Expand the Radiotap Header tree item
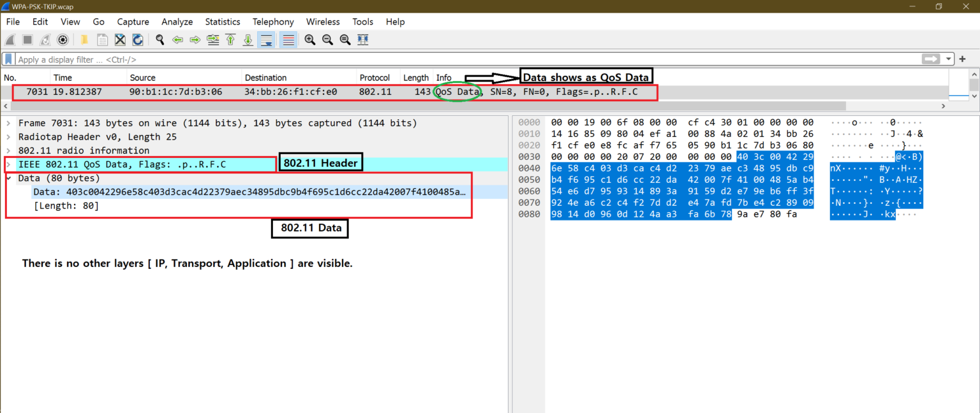 [8, 136]
